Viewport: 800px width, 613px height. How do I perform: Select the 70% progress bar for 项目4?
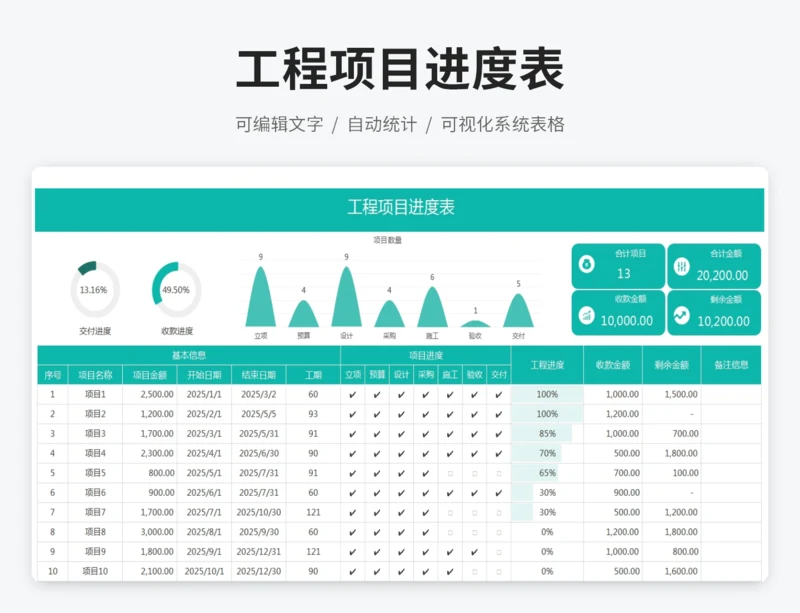tap(537, 453)
